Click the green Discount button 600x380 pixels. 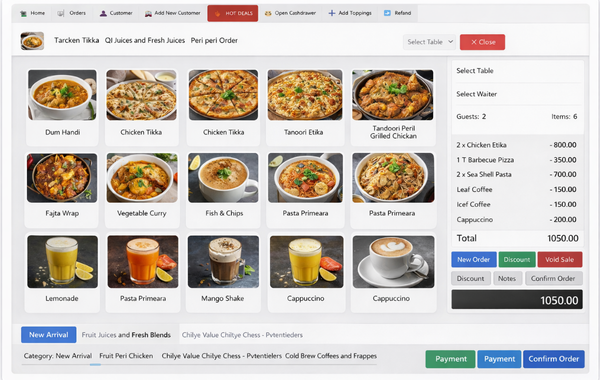[x=517, y=259]
